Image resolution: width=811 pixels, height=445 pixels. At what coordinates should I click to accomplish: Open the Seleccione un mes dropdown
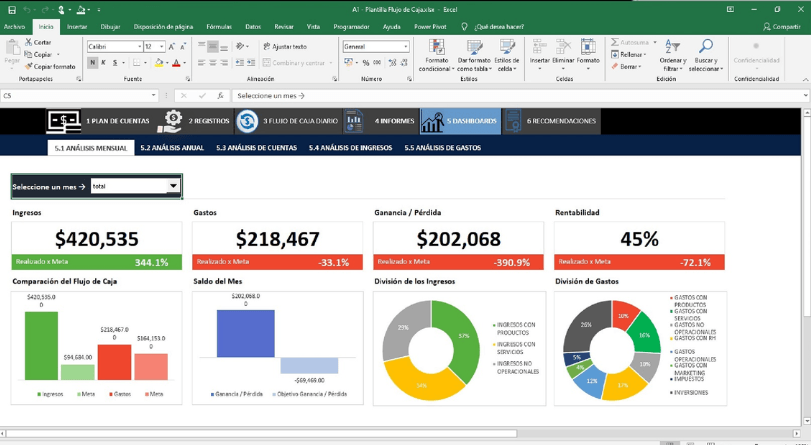point(173,186)
